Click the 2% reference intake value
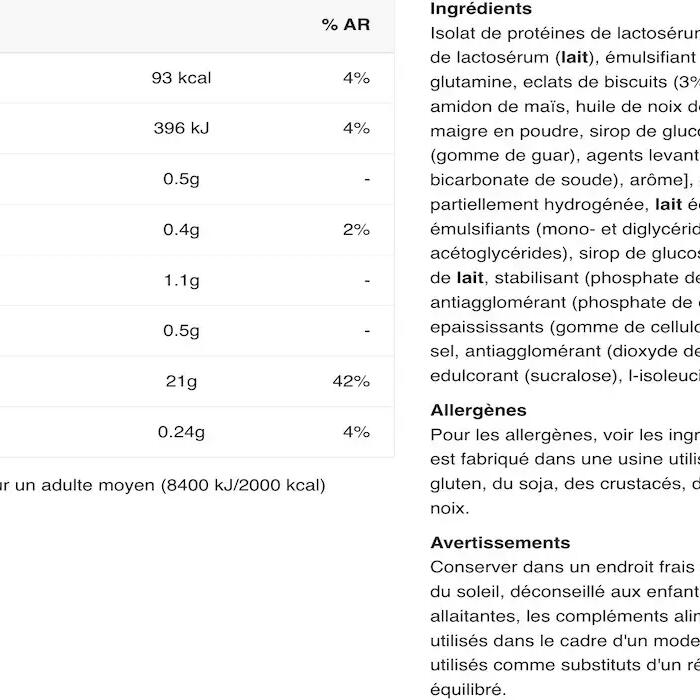This screenshot has width=700, height=700. 356,230
